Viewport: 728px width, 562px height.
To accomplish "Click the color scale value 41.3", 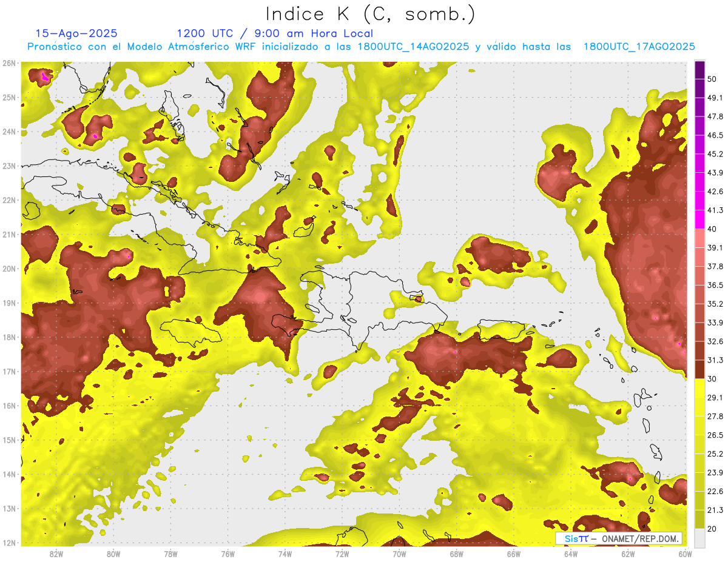I will coord(715,210).
